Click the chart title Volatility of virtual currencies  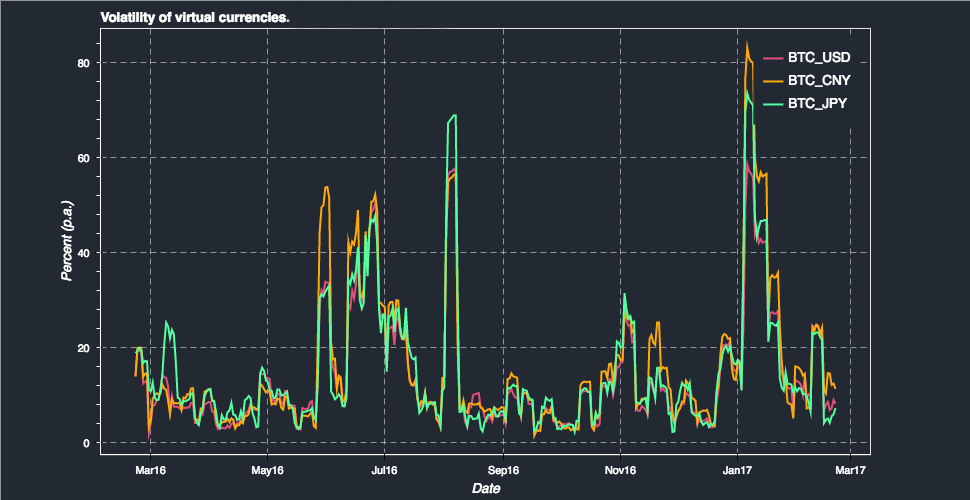click(x=195, y=18)
